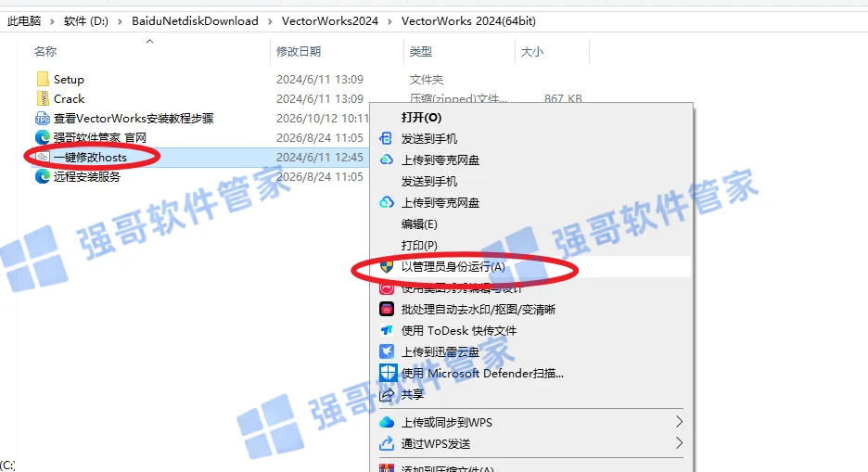Click shield icon of 以管理员身份运行(A)
The image size is (868, 472).
point(387,266)
